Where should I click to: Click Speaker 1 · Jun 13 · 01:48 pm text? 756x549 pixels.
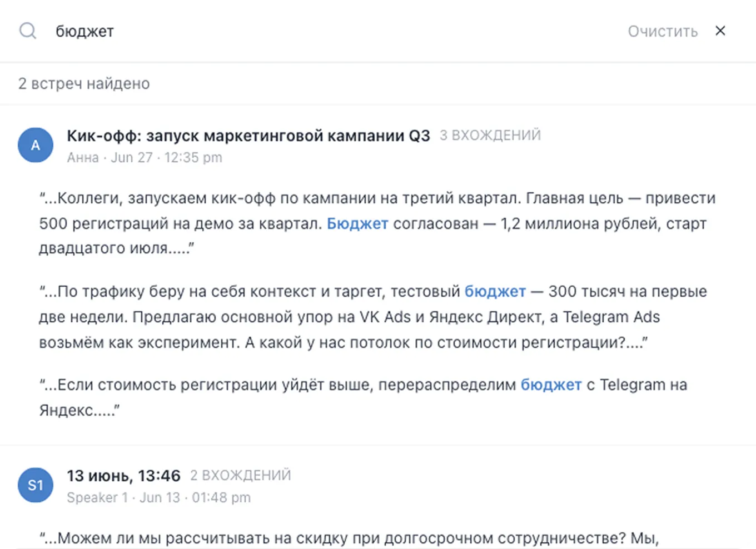click(x=159, y=498)
